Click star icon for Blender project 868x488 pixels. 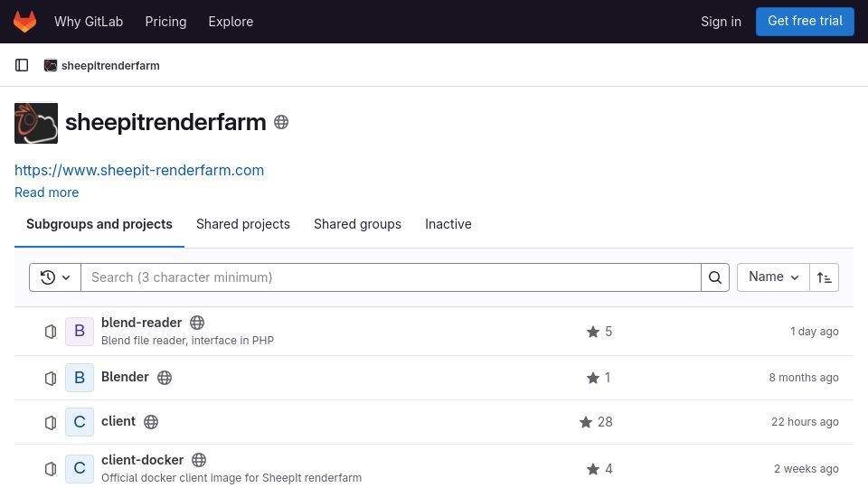pyautogui.click(x=593, y=378)
